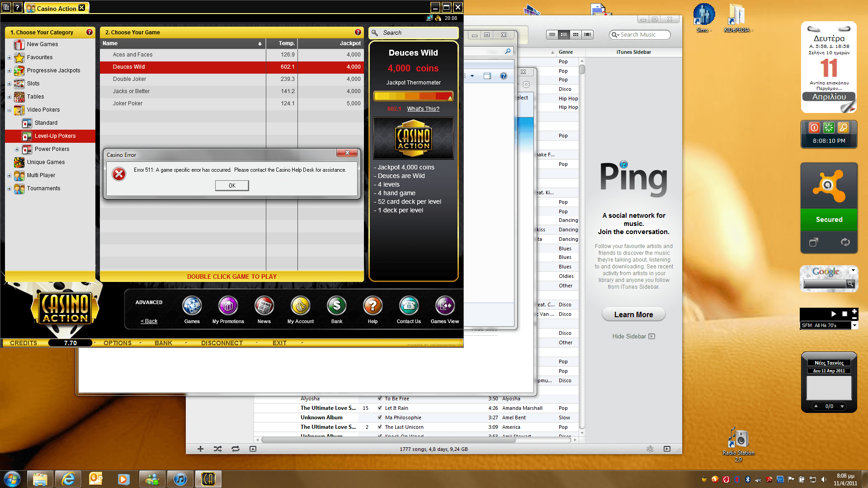Sort games by Temp. column header
The image size is (868, 488).
pos(282,43)
